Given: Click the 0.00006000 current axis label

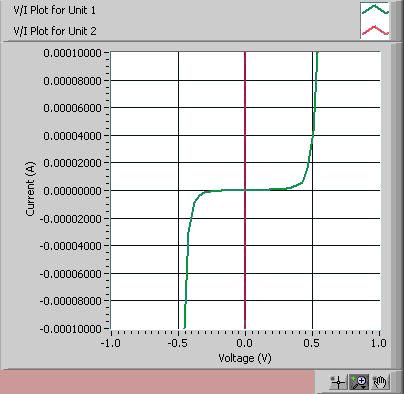Looking at the screenshot, I should (72, 108).
